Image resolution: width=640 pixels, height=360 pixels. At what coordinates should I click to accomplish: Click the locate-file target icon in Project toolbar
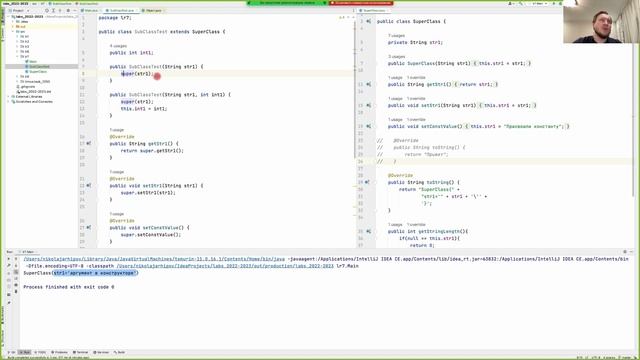(x=47, y=10)
